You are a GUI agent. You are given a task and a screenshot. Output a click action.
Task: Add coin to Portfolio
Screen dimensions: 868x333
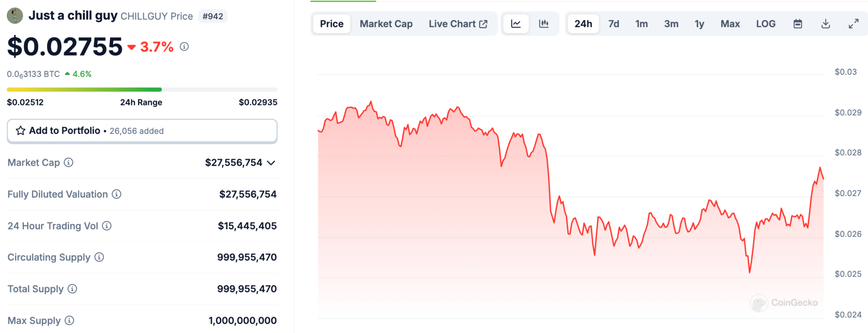tap(142, 131)
